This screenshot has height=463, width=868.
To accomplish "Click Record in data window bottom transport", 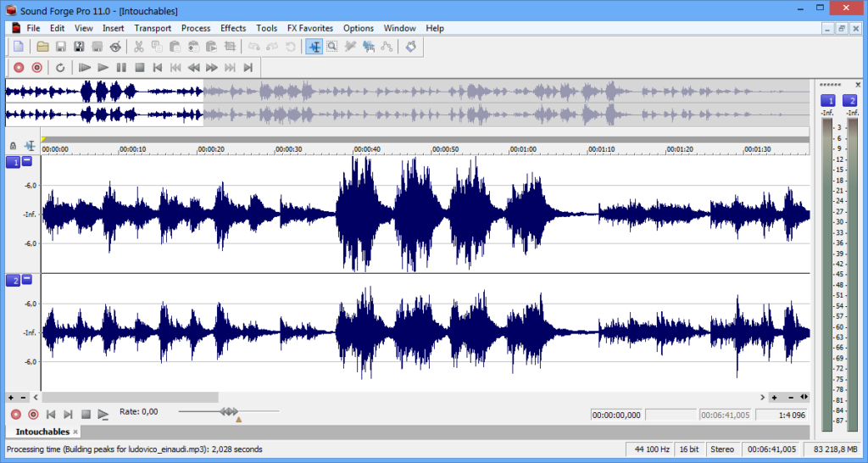I will click(16, 415).
